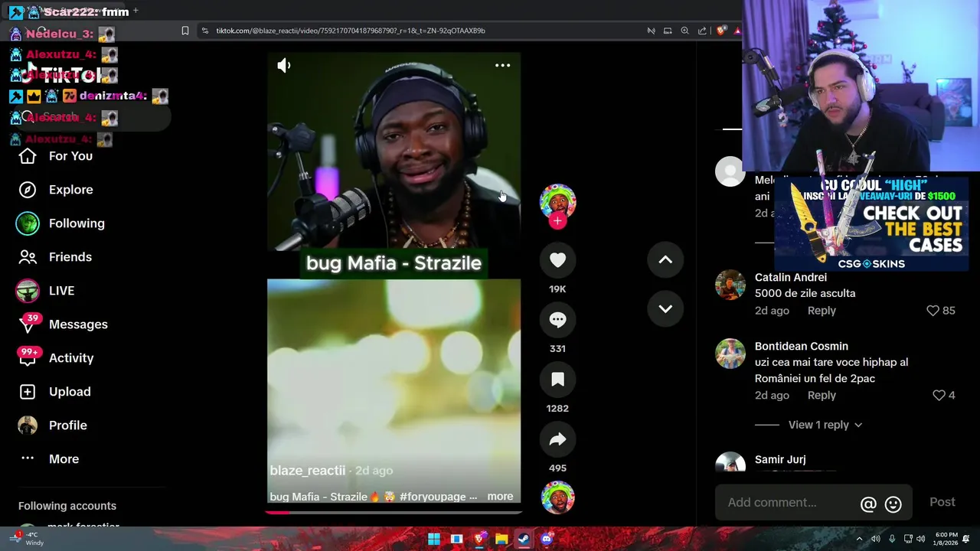Post the comment with Post button
This screenshot has height=551, width=980.
click(942, 503)
